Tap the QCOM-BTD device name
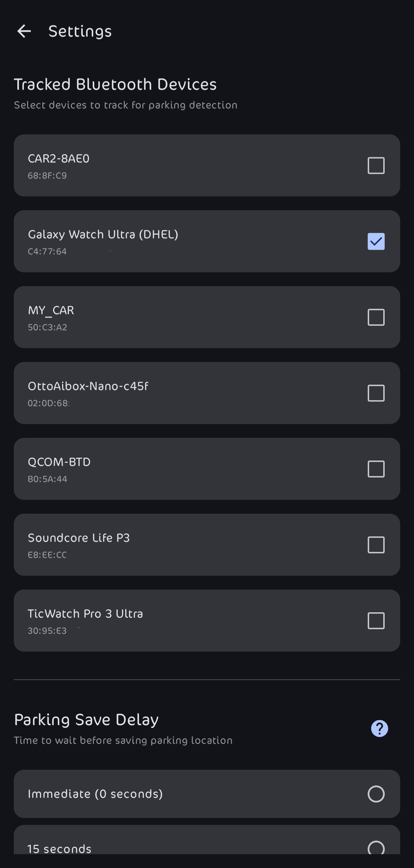This screenshot has height=868, width=414. pyautogui.click(x=59, y=462)
